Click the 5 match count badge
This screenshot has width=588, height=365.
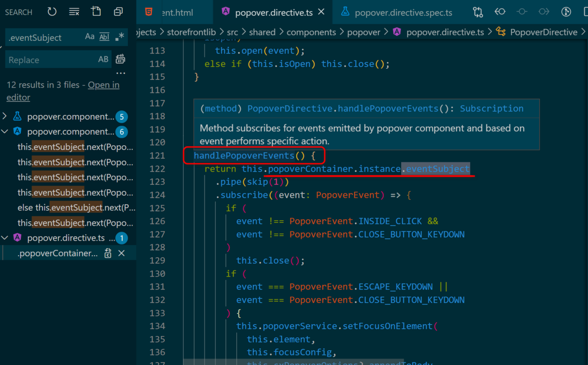(122, 117)
